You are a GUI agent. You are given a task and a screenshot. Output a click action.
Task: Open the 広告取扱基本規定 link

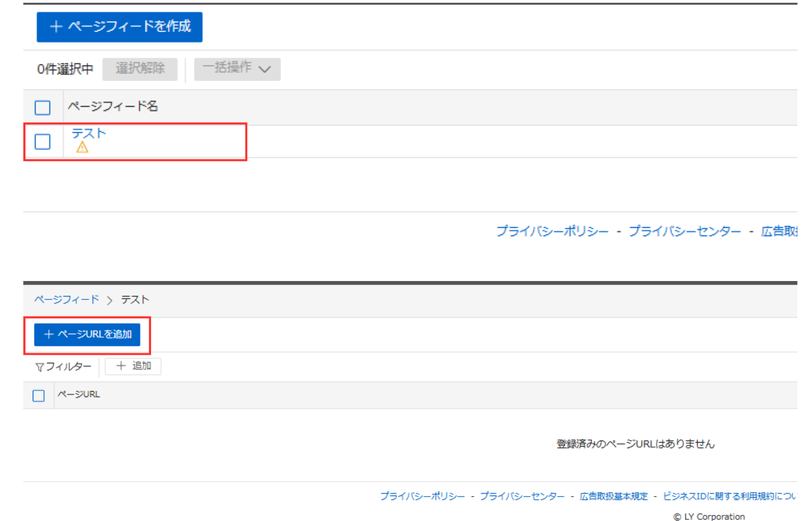pyautogui.click(x=614, y=496)
